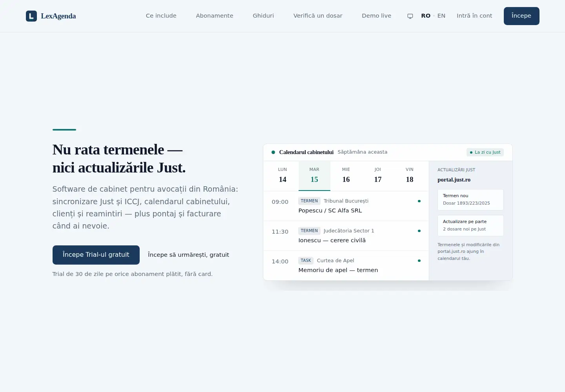Select Monday 14 in the calendar

coord(282,176)
